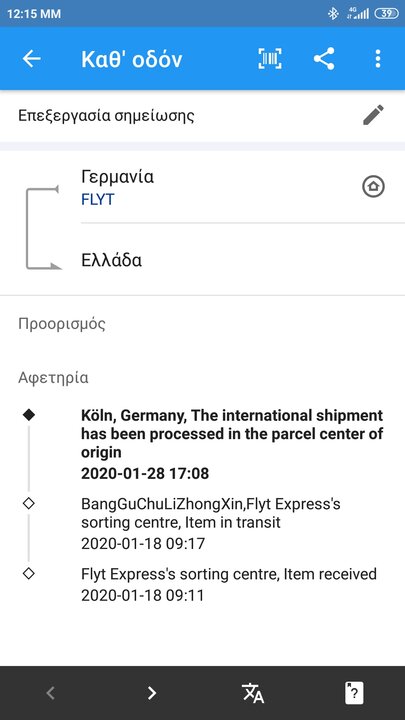Share this tracking via share icon

coord(324,59)
